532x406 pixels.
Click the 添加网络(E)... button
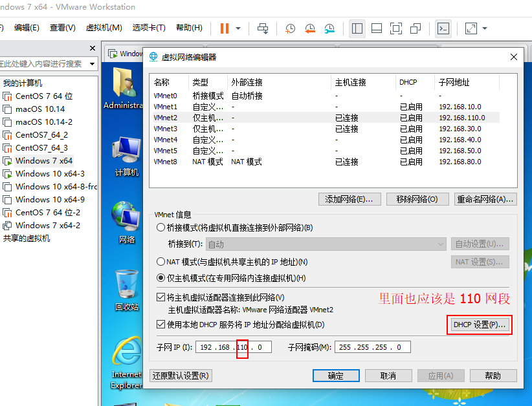click(349, 199)
